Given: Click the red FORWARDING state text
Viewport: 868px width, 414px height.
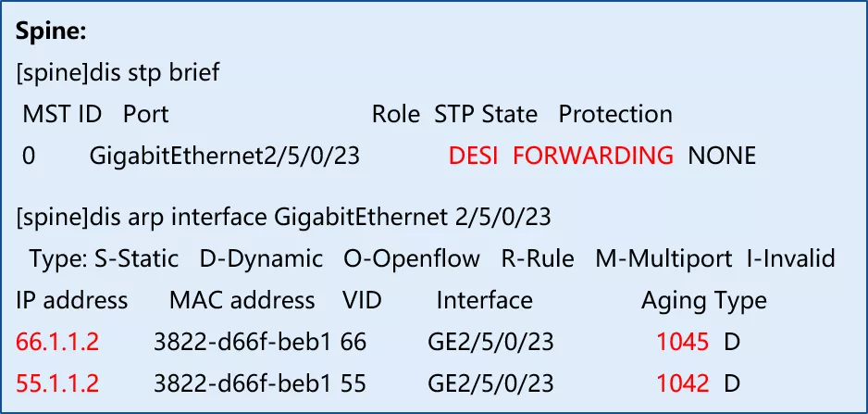Looking at the screenshot, I should click(593, 156).
